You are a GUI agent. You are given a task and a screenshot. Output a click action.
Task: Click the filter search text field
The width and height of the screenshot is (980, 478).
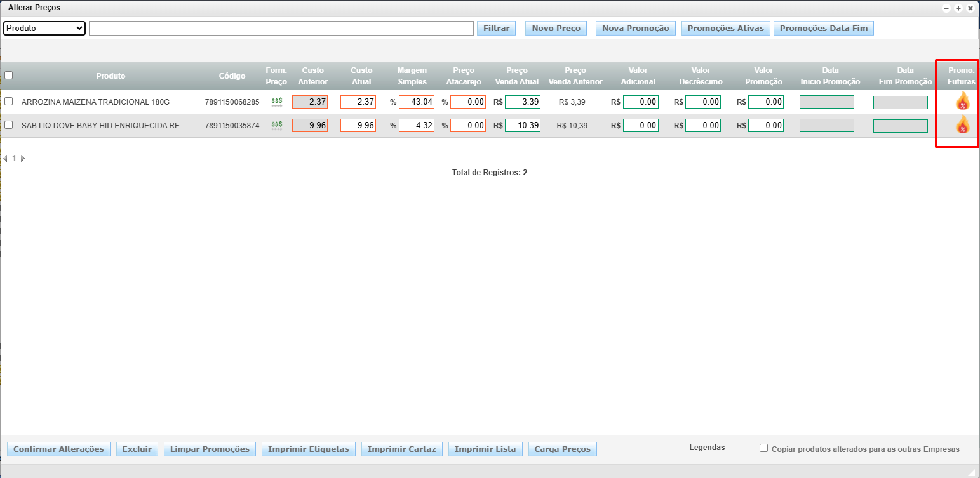point(281,29)
